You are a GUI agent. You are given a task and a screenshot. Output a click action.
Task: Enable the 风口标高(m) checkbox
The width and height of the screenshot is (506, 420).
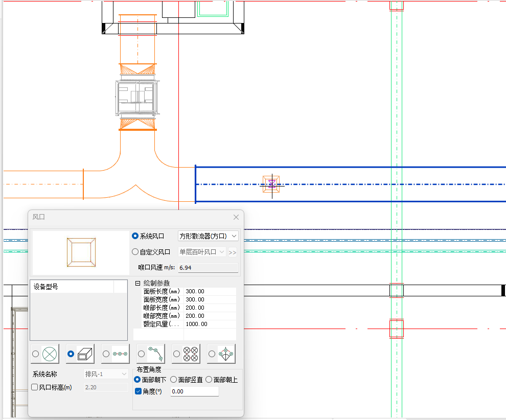click(35, 387)
